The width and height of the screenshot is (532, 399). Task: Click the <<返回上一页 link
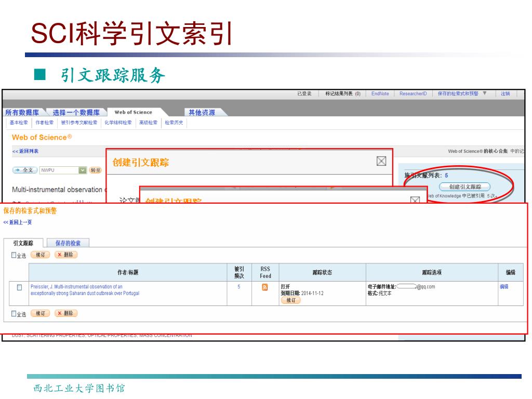point(18,222)
